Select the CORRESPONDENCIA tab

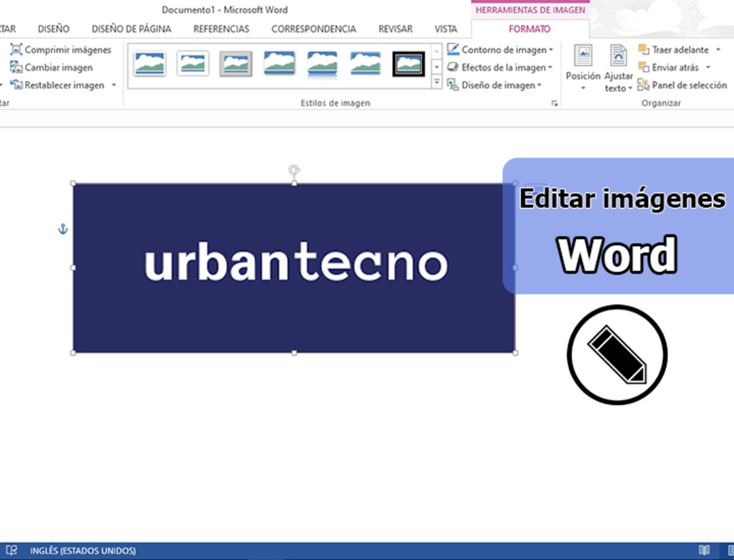[314, 29]
